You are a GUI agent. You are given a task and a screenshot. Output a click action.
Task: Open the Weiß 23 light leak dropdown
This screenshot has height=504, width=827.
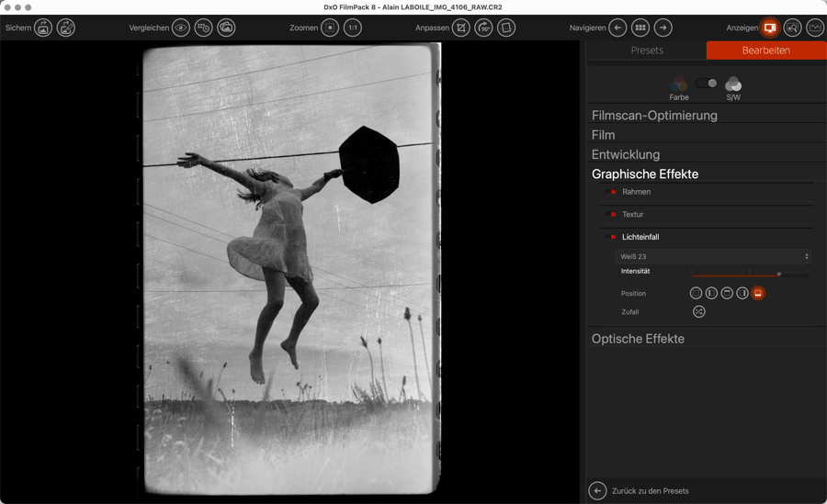(714, 257)
